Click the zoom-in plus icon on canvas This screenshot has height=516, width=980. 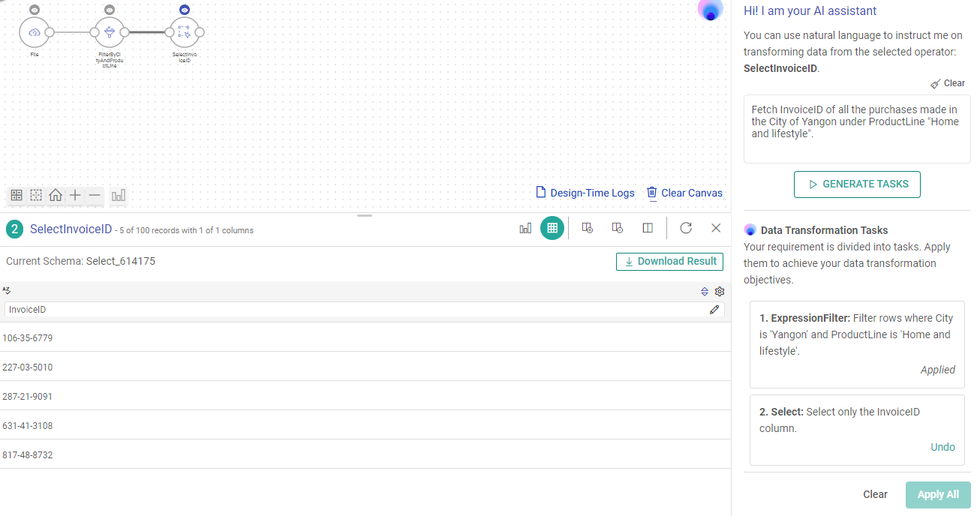click(x=75, y=195)
